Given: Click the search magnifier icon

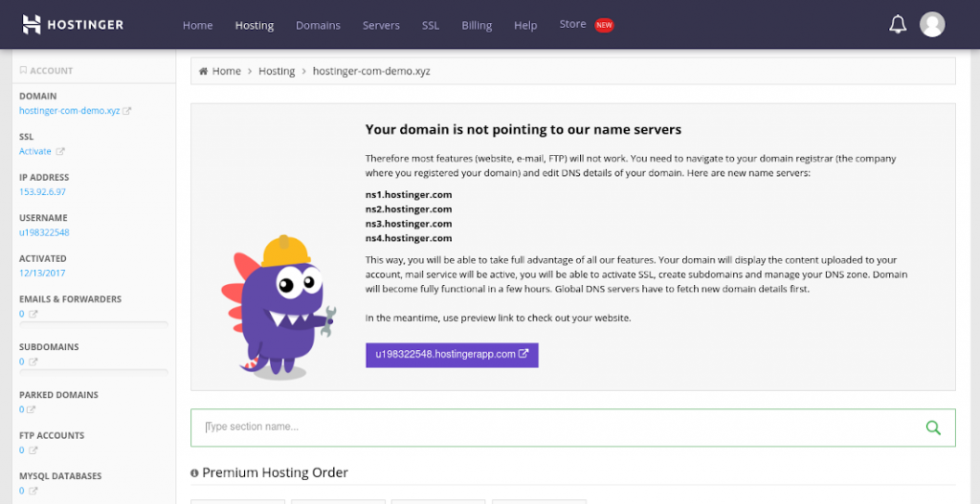Looking at the screenshot, I should (933, 427).
